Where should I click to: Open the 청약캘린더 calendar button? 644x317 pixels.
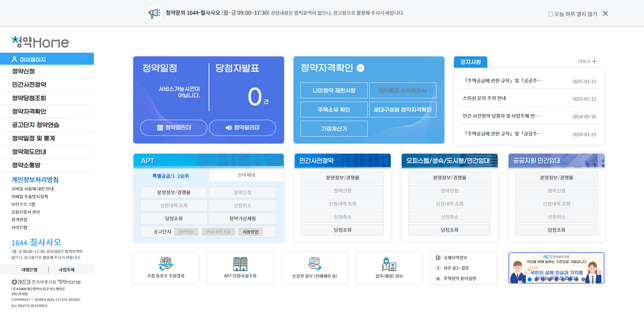pyautogui.click(x=173, y=128)
